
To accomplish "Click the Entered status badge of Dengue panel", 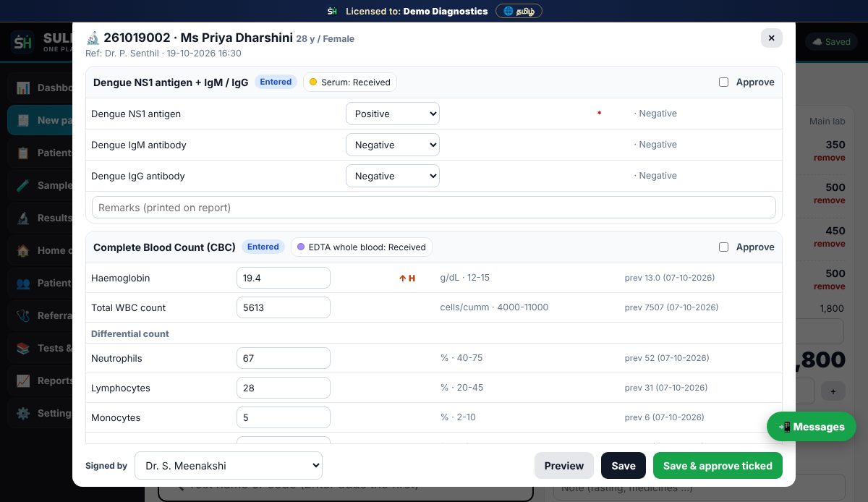I will pyautogui.click(x=276, y=82).
